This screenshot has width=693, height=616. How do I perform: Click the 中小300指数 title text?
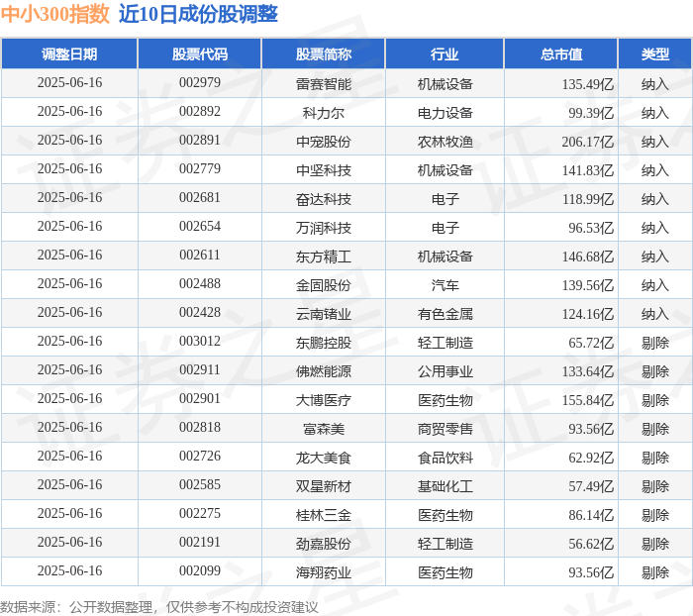tap(54, 14)
